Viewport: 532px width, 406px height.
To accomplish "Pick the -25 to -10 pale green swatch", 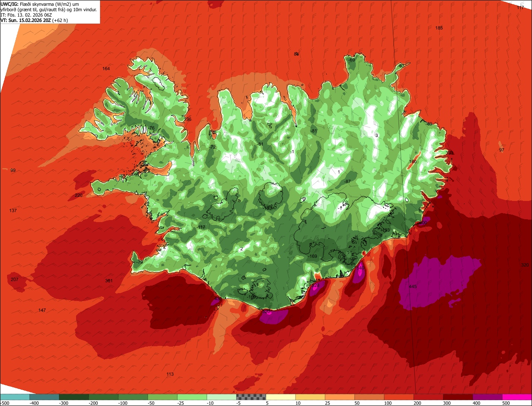I will pyautogui.click(x=192, y=397).
